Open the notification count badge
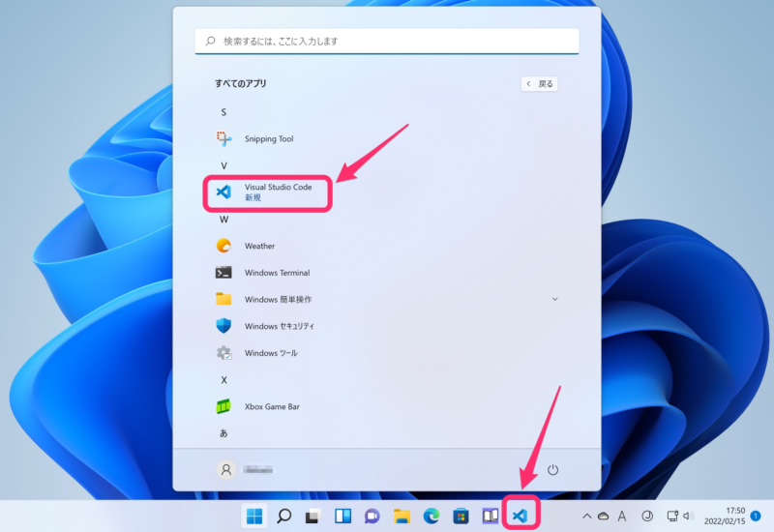The image size is (774, 532). pos(756,516)
